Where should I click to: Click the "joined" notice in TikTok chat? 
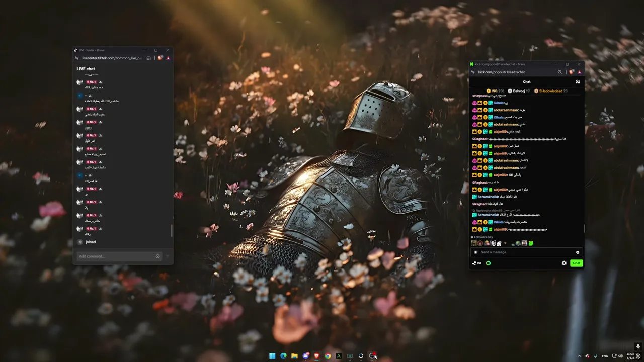pos(91,242)
